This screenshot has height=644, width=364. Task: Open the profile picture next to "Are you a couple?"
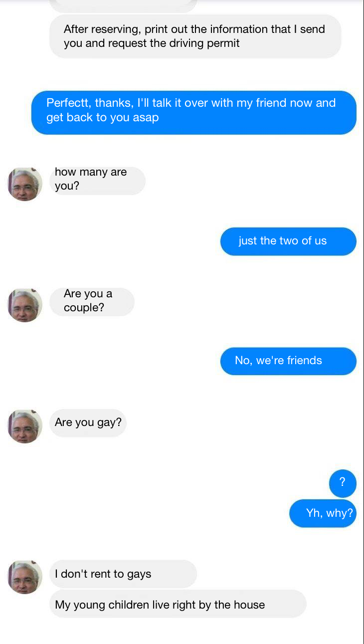(24, 305)
